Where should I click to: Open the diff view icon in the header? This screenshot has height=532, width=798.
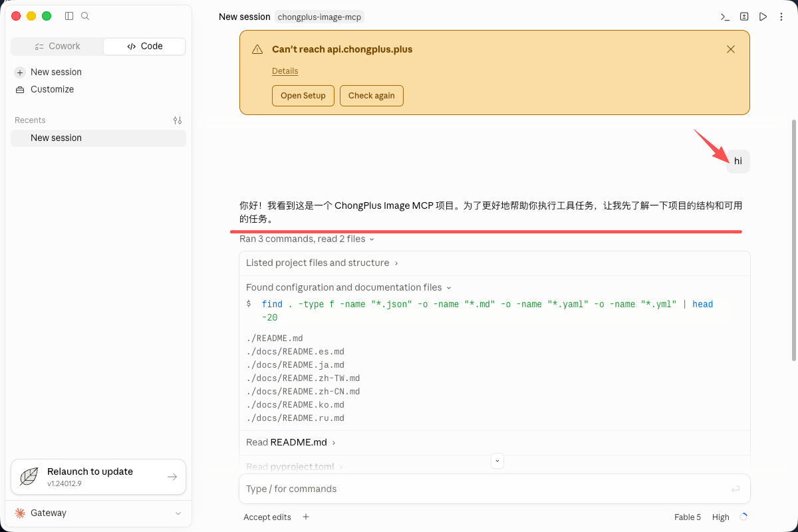pos(745,17)
